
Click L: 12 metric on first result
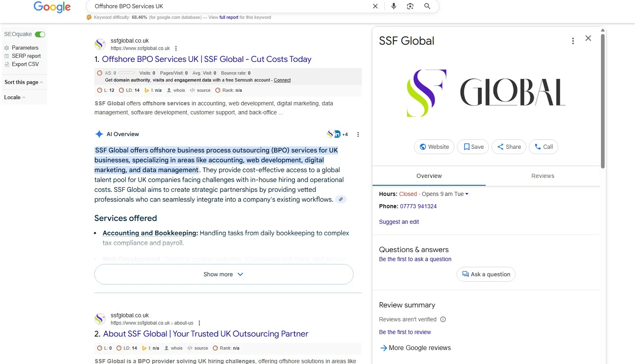106,91
